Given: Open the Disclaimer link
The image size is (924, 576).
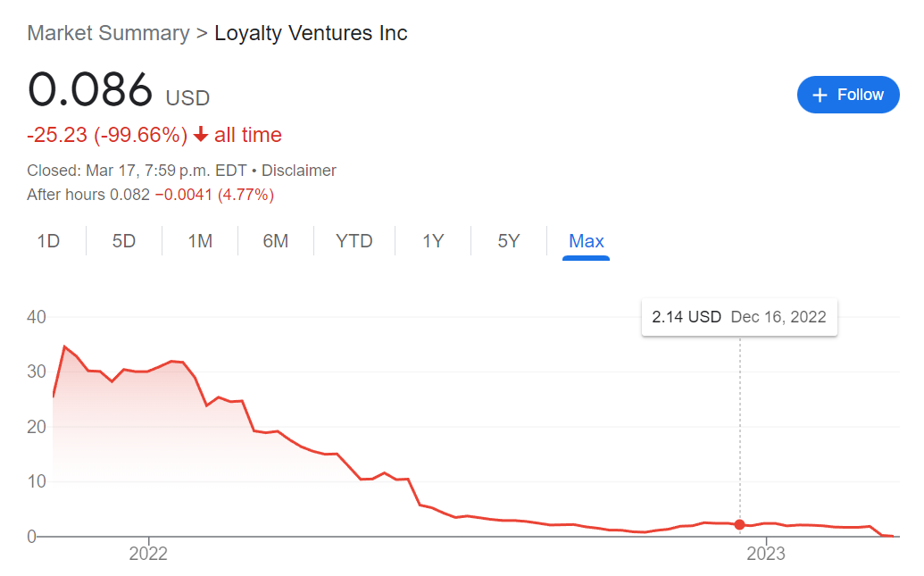Looking at the screenshot, I should point(299,171).
